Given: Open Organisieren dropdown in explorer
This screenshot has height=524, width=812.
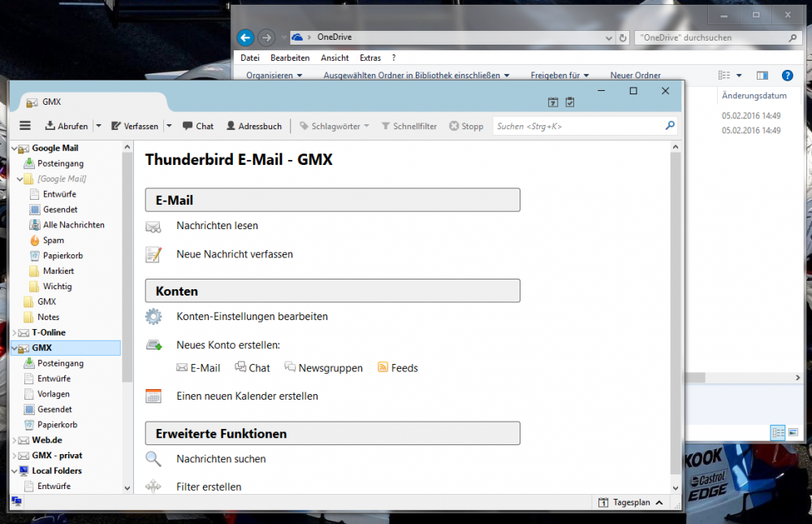Looking at the screenshot, I should (x=274, y=76).
